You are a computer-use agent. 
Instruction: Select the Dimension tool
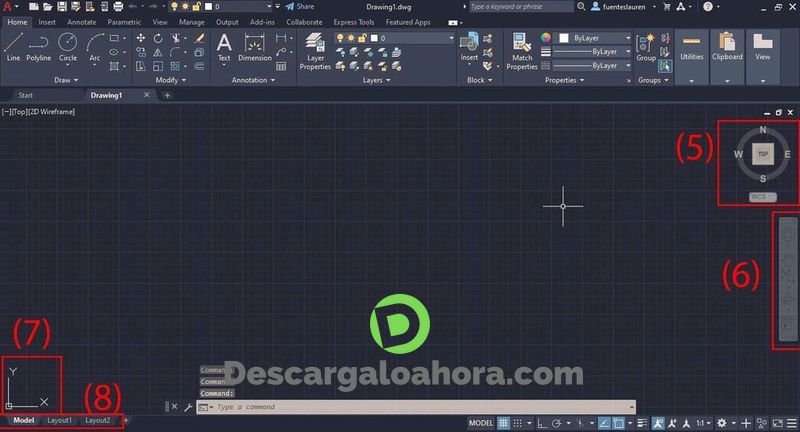pyautogui.click(x=255, y=47)
